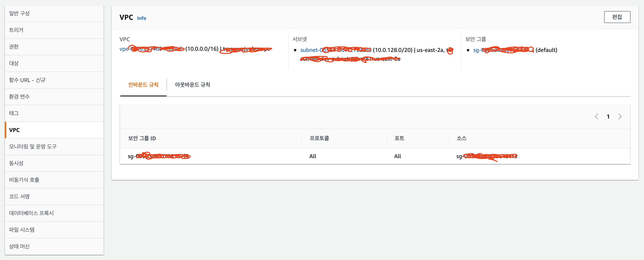This screenshot has width=644, height=260.
Task: Click the previous page arrow icon
Action: click(x=596, y=117)
